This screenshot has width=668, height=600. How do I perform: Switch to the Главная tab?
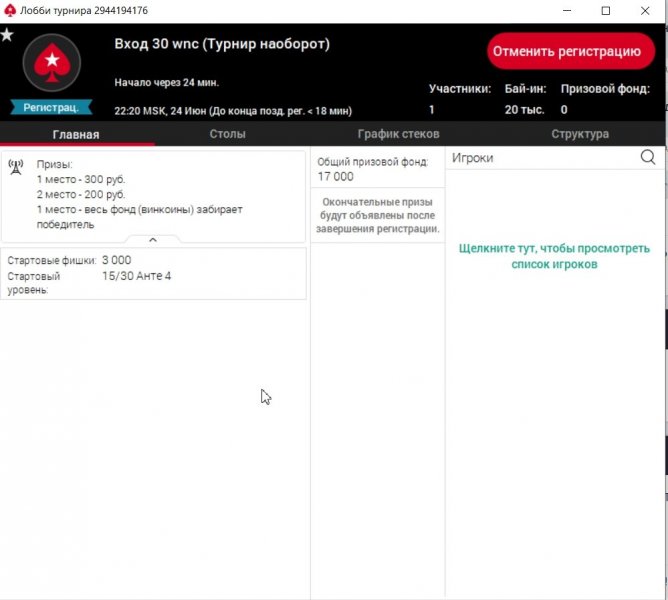tap(76, 134)
